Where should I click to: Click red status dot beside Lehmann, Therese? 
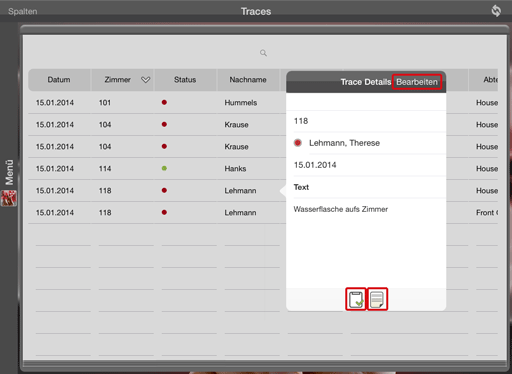pos(298,143)
